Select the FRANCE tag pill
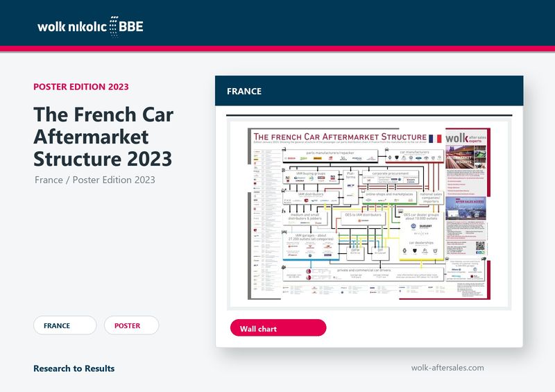Screen dimensions: 555x392 65,325
